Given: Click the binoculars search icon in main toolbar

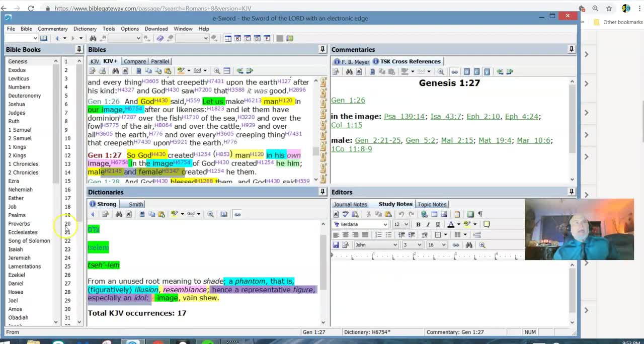Looking at the screenshot, I should pyautogui.click(x=93, y=38).
